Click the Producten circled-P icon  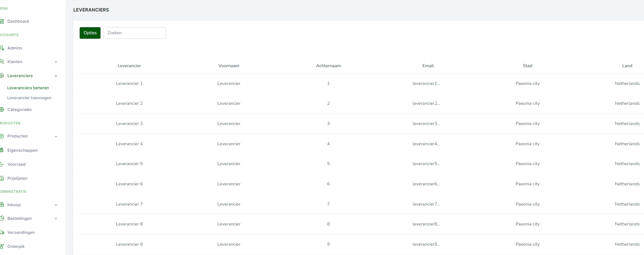[x=2, y=136]
